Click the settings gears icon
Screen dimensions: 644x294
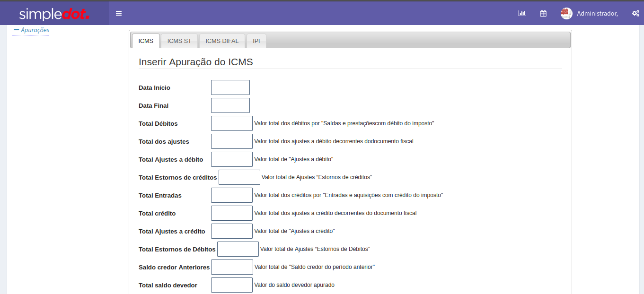click(635, 13)
